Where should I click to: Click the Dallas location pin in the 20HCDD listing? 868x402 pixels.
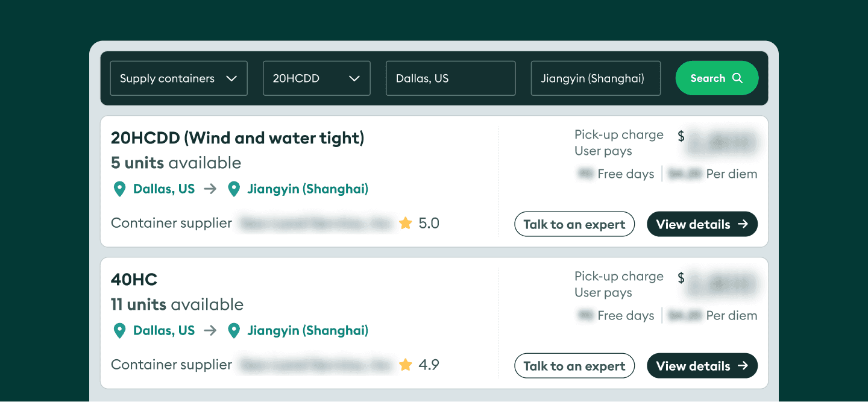pyautogui.click(x=120, y=189)
